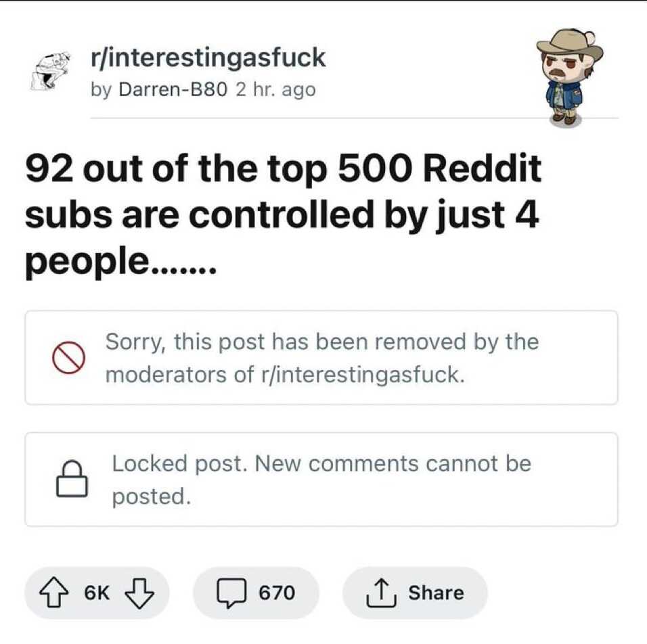Open the post title about 92 subs
Viewport: 647px width, 644px height.
(x=283, y=215)
